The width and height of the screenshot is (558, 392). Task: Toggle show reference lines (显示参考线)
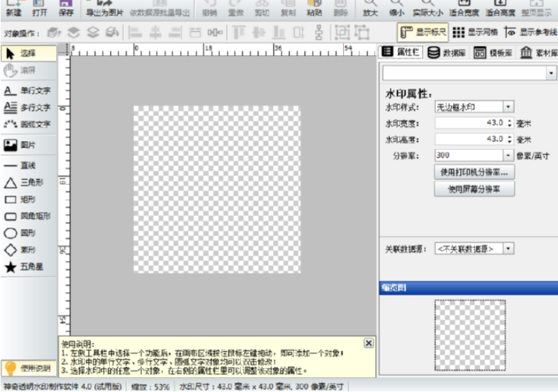(530, 32)
